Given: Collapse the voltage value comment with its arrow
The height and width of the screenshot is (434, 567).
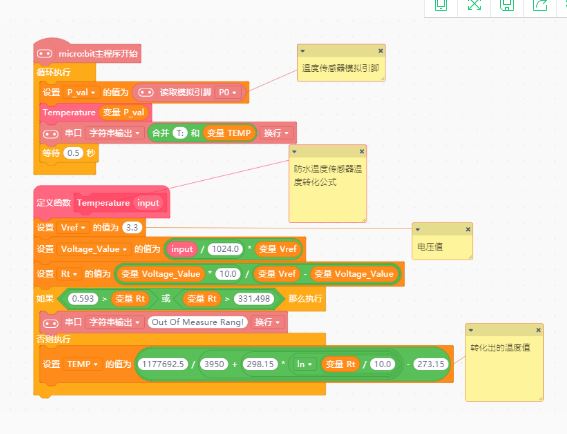Looking at the screenshot, I should point(418,229).
